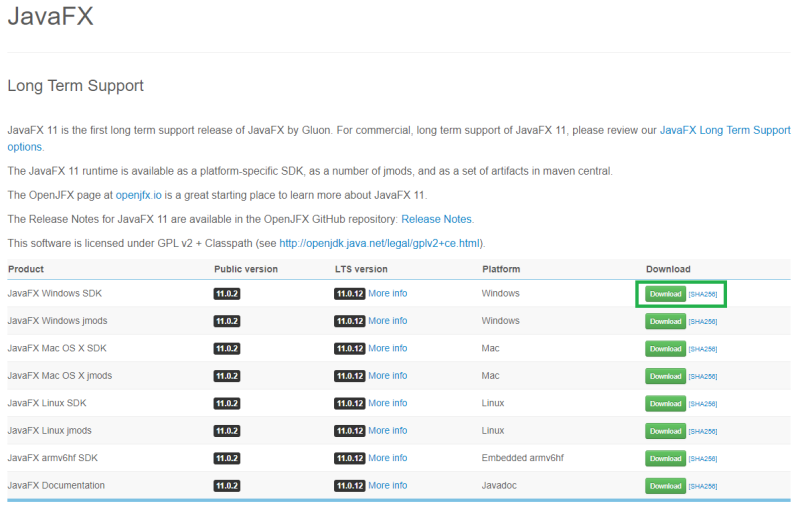Open the openjdk.java.net gplv2+ce license link
The width and height of the screenshot is (800, 522).
379,243
